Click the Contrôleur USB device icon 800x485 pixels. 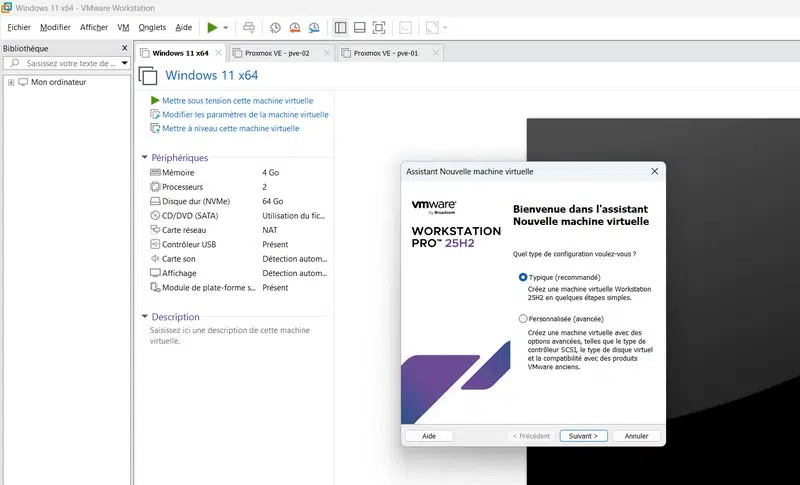(155, 244)
